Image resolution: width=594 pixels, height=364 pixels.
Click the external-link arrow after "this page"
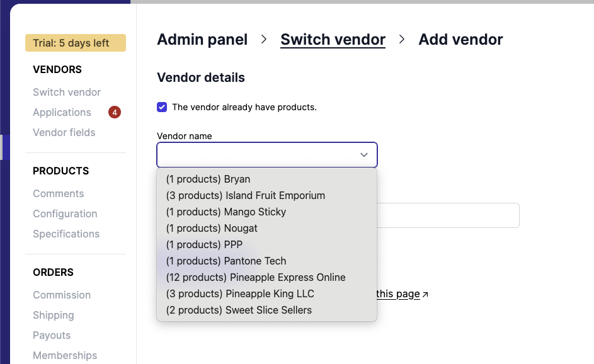point(425,293)
